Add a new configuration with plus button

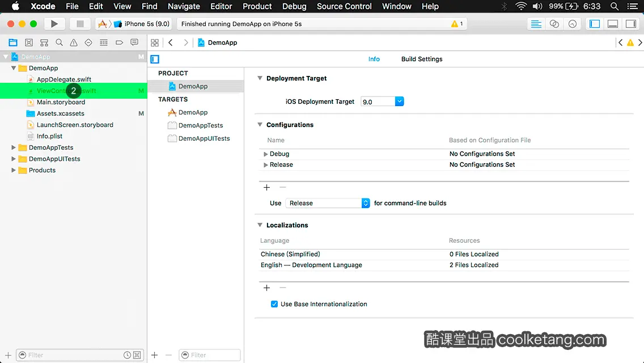point(266,188)
